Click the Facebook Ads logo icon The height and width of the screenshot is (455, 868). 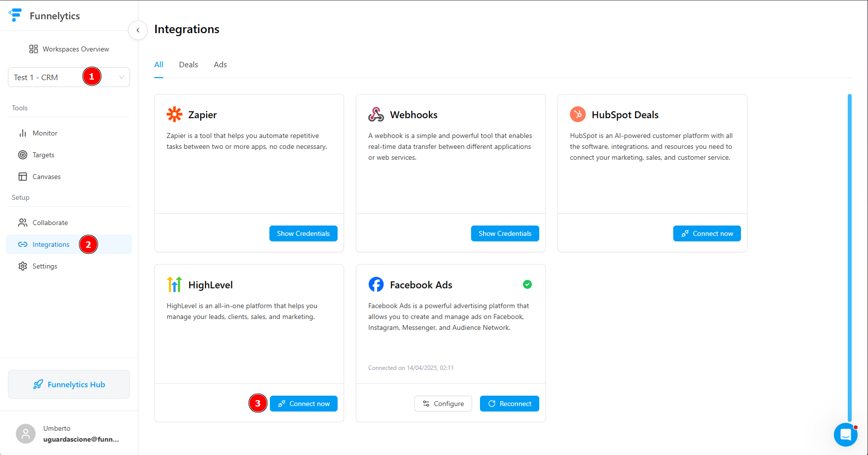point(376,284)
